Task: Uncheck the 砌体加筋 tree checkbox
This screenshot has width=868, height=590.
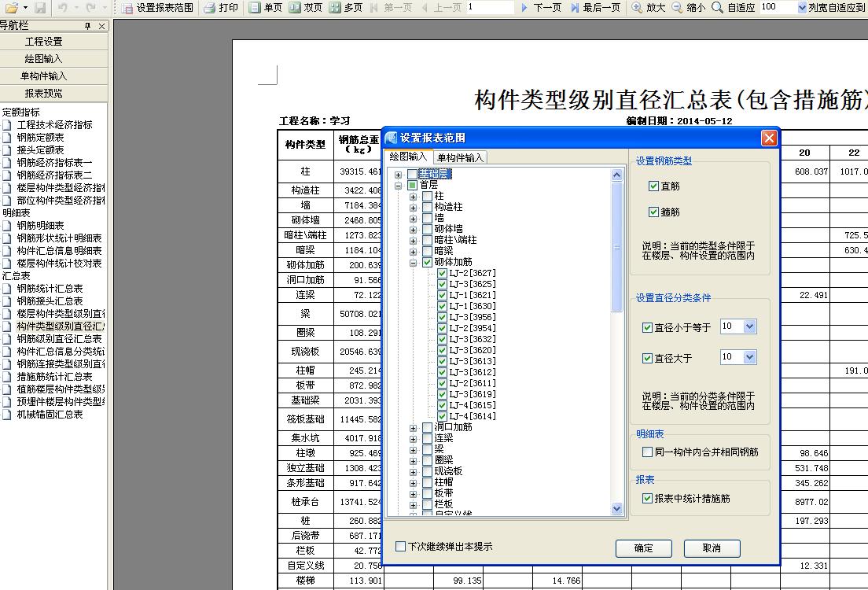Action: coord(427,262)
